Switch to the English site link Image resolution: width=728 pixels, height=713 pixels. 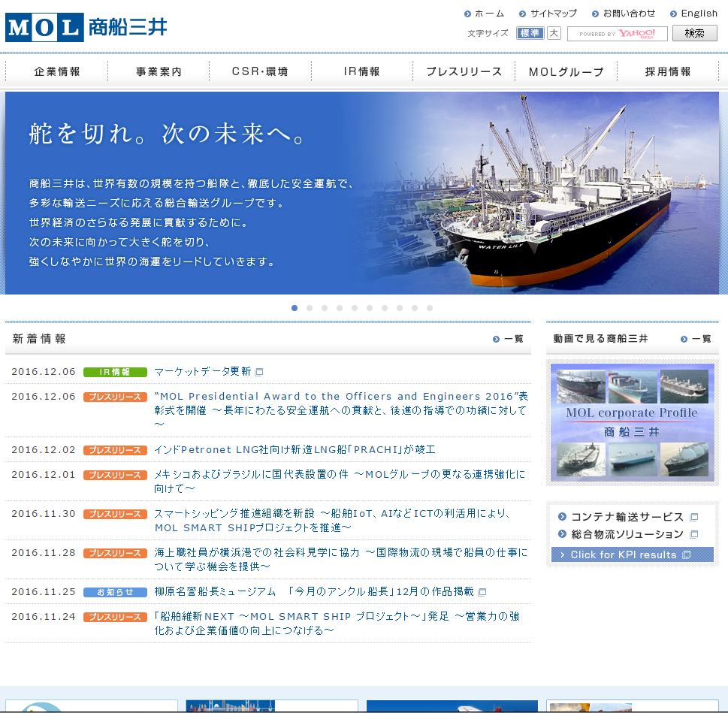(x=699, y=14)
